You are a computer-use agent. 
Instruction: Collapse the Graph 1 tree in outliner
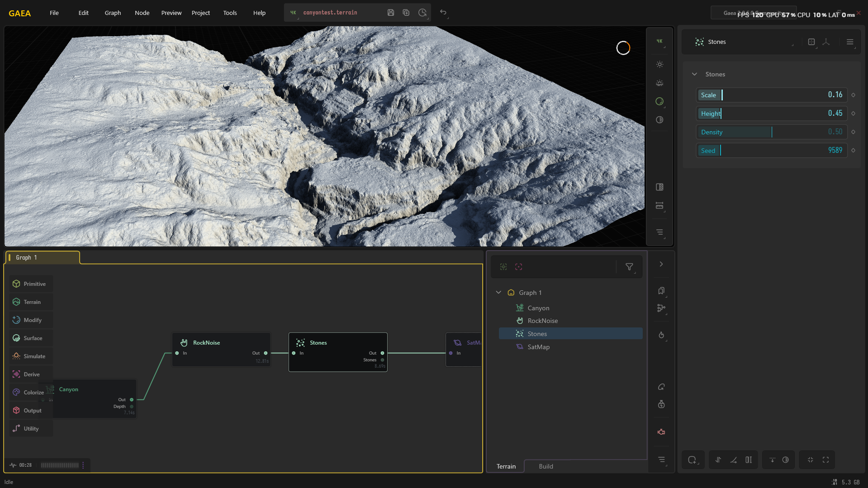[x=498, y=293]
